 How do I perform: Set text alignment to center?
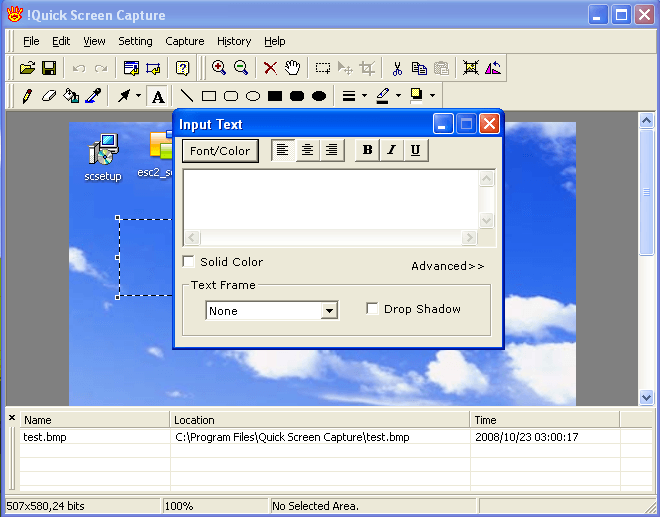point(307,150)
